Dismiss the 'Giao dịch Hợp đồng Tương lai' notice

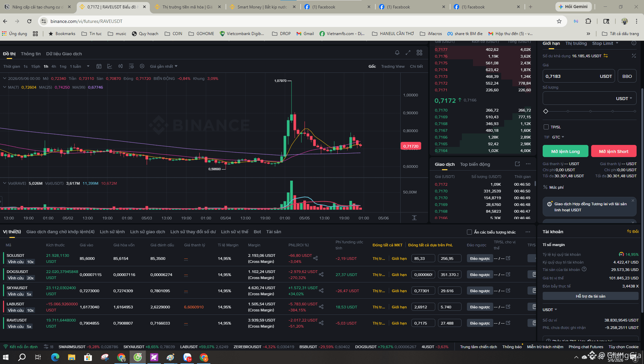point(633,201)
